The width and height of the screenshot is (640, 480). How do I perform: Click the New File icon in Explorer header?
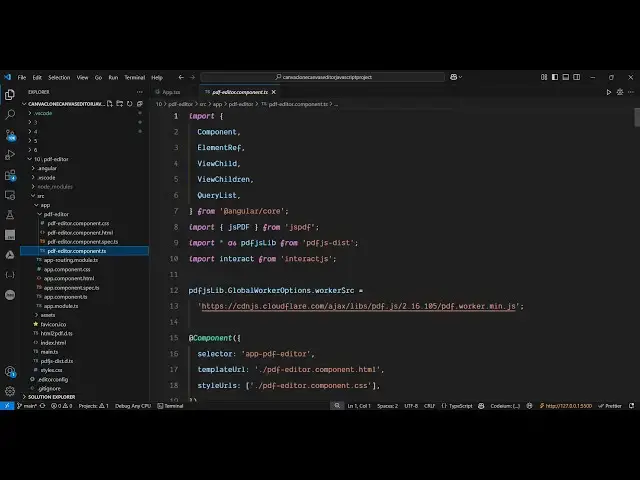pos(110,104)
